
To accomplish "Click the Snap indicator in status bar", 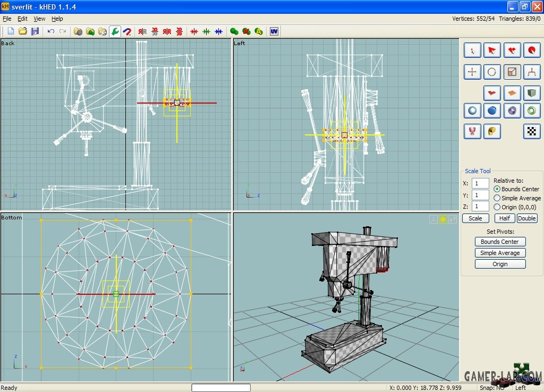I will [x=492, y=388].
